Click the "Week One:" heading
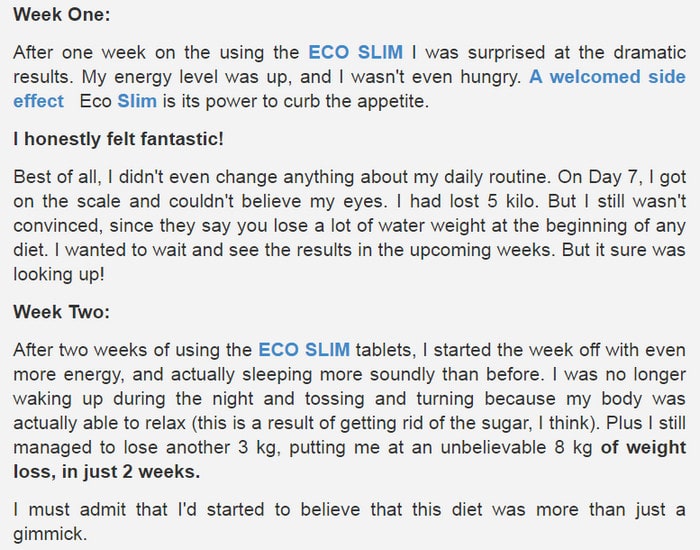This screenshot has width=700, height=550. point(62,14)
